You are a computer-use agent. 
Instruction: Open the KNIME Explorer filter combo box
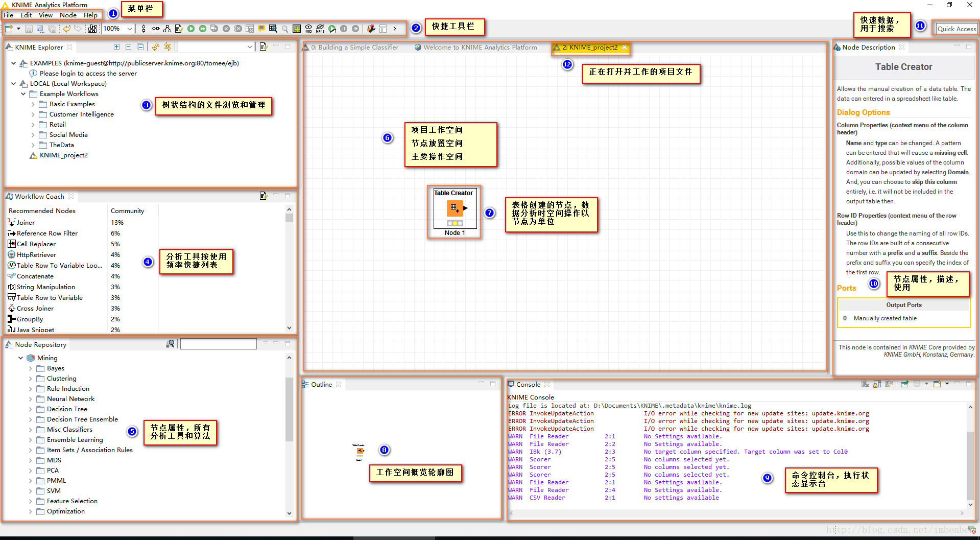(x=216, y=46)
